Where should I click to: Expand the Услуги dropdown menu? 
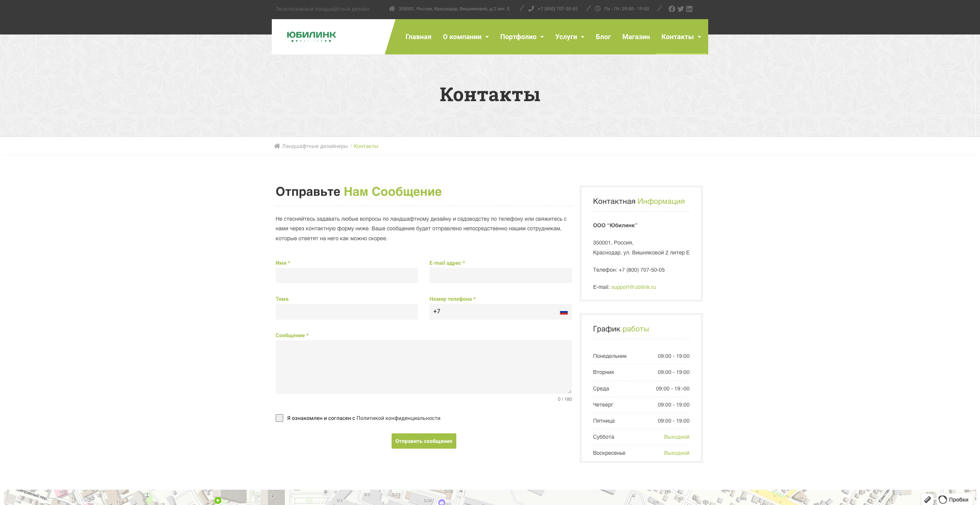tap(569, 37)
